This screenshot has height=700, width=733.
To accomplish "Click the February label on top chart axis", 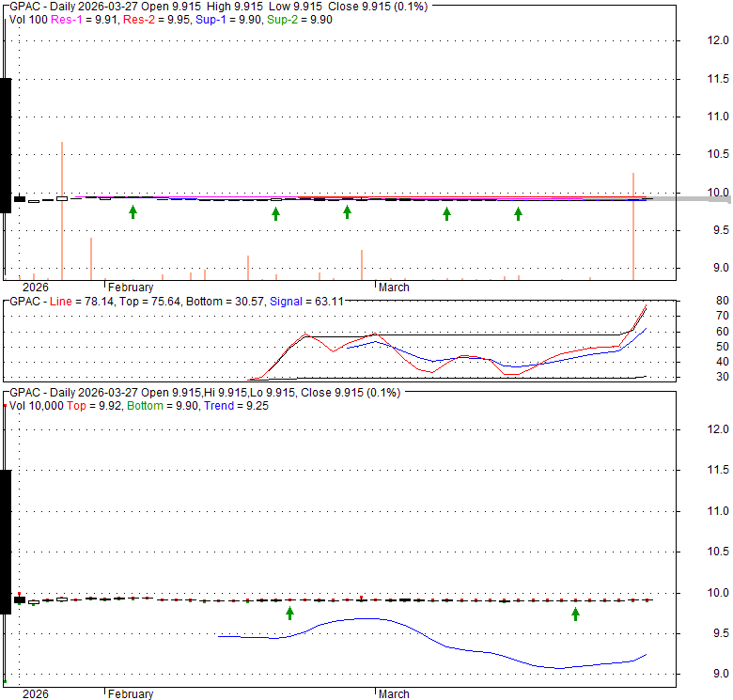I will [131, 288].
